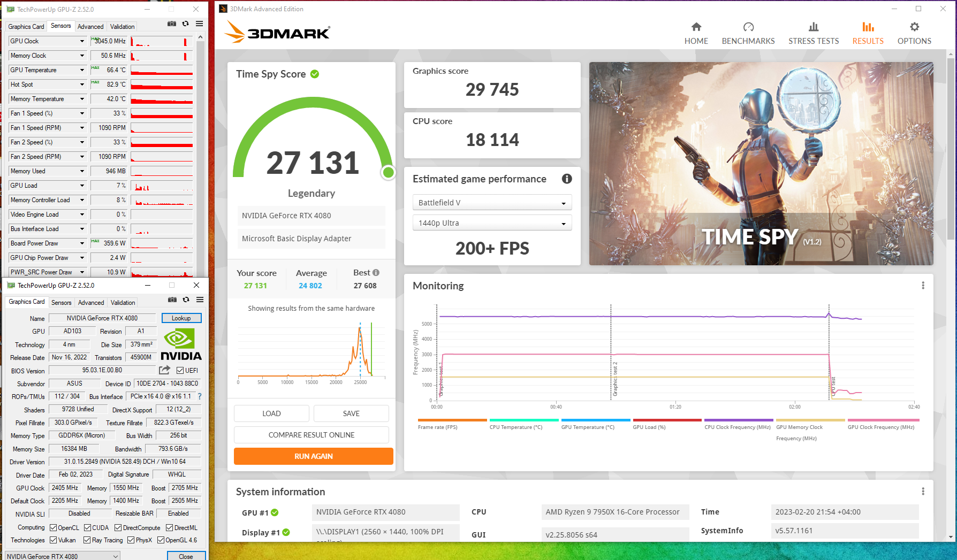Click the orange RUN AGAIN button

tap(313, 456)
